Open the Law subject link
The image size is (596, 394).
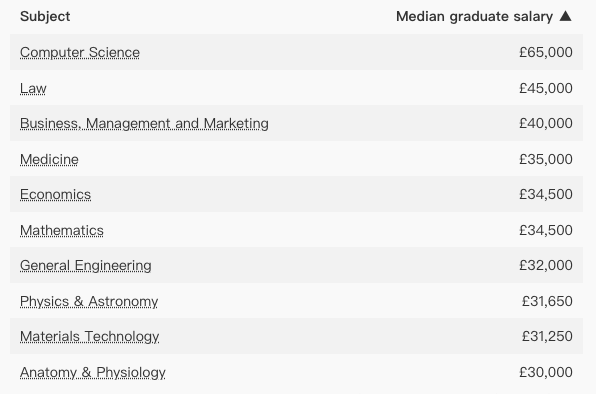33,88
